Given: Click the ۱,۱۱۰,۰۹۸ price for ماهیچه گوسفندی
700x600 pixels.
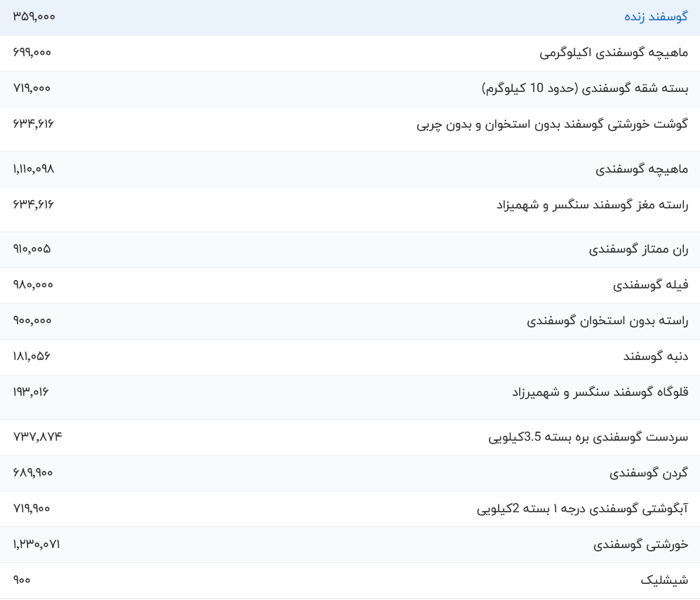Looking at the screenshot, I should [34, 169].
